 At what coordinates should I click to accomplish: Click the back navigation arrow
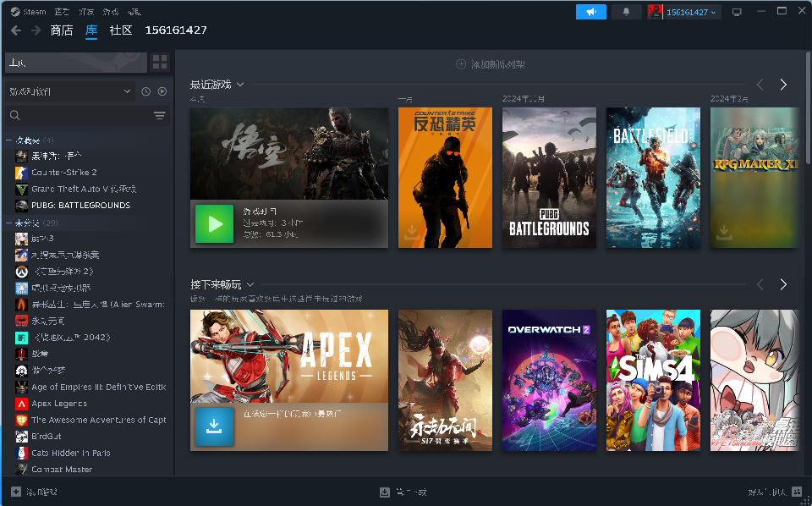[16, 30]
